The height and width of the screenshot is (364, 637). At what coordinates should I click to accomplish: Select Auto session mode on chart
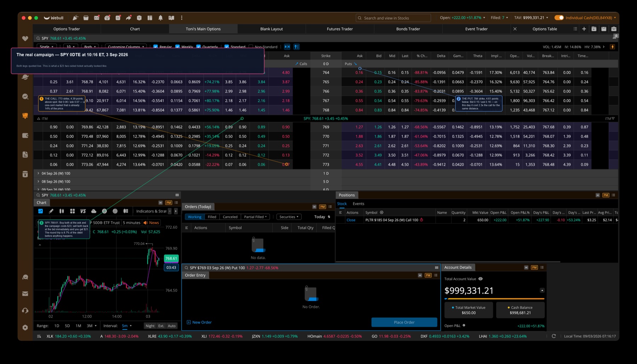pos(172,326)
